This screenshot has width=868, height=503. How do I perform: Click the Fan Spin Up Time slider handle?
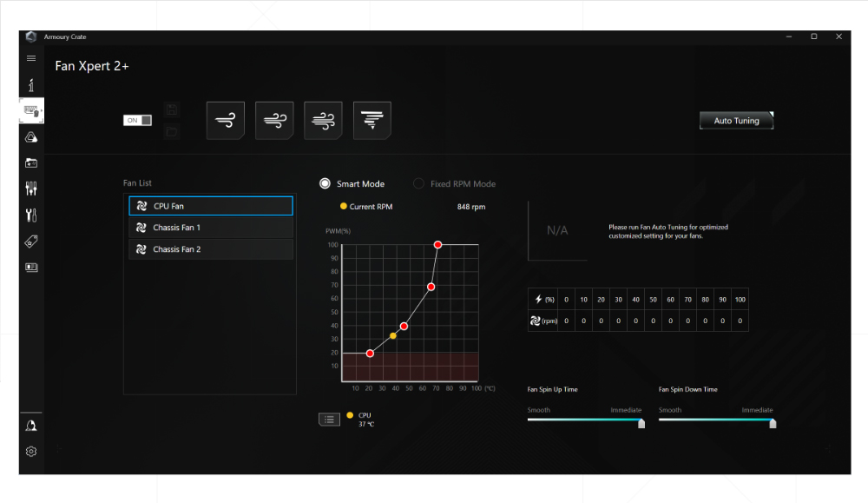(x=641, y=423)
